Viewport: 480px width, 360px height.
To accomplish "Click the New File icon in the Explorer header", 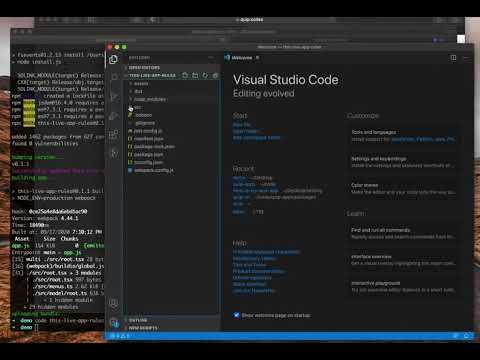I will pyautogui.click(x=185, y=75).
